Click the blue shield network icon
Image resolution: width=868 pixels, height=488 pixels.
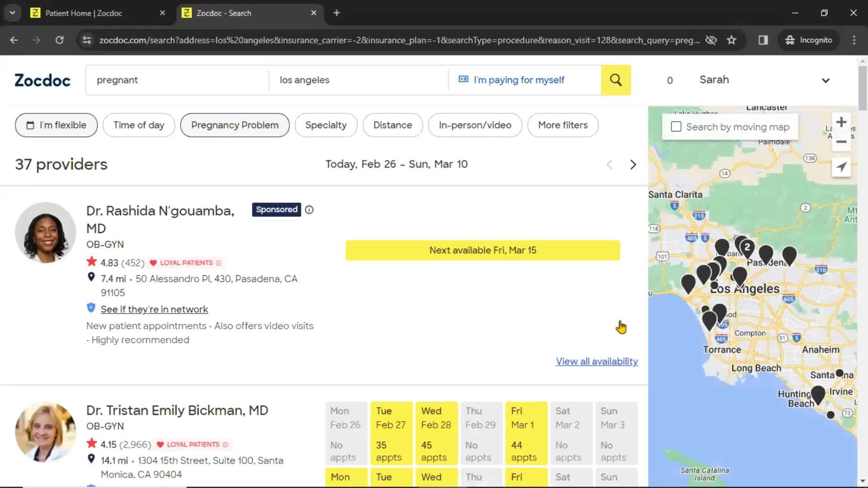[x=91, y=308]
